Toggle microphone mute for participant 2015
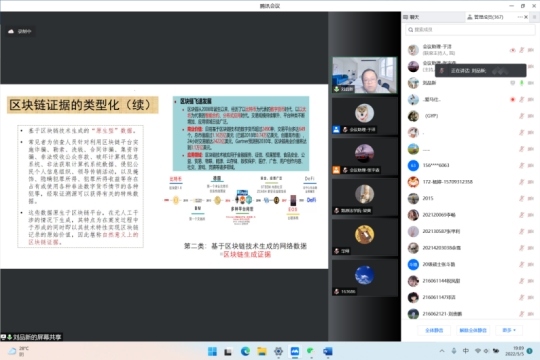 (522, 198)
